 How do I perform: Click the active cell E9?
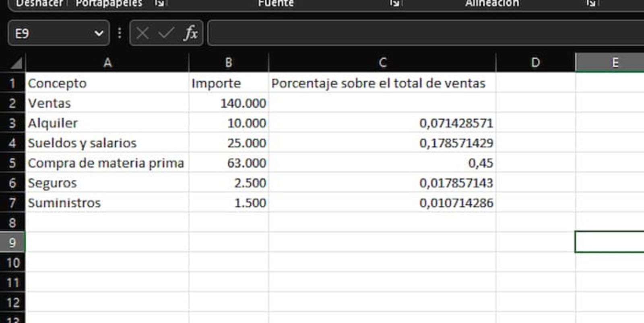coord(610,242)
